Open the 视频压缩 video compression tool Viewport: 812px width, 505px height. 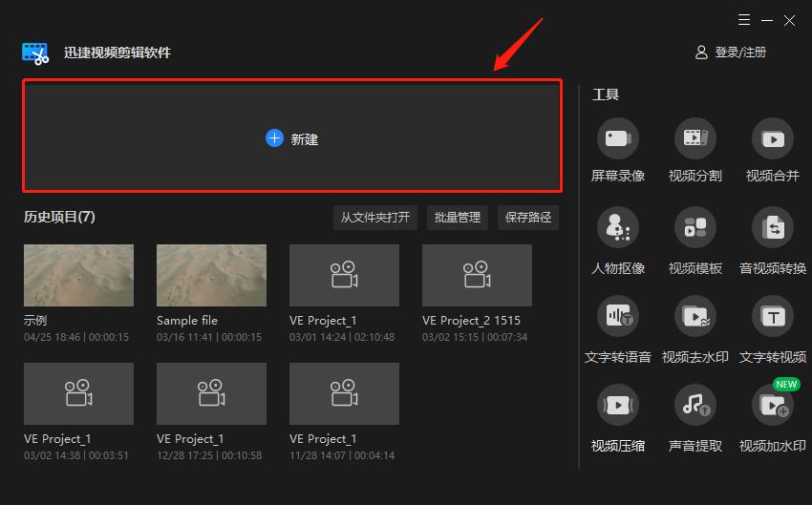tap(617, 405)
